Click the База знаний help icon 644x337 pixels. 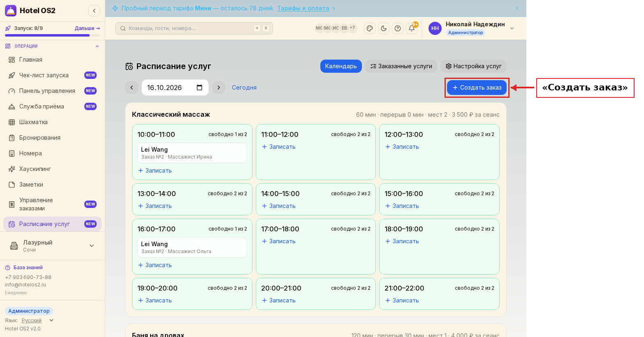click(x=7, y=268)
